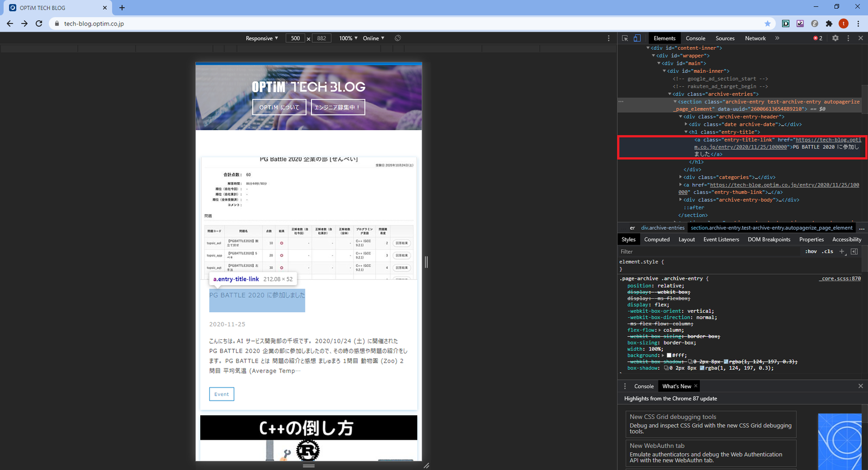Open the Online throttling dropdown
Screen dimensions: 868x470
[374, 38]
